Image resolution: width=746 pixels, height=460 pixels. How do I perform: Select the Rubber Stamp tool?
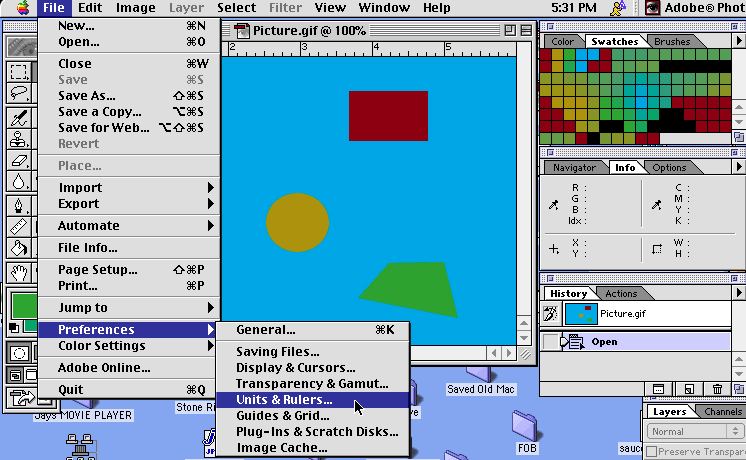point(19,139)
